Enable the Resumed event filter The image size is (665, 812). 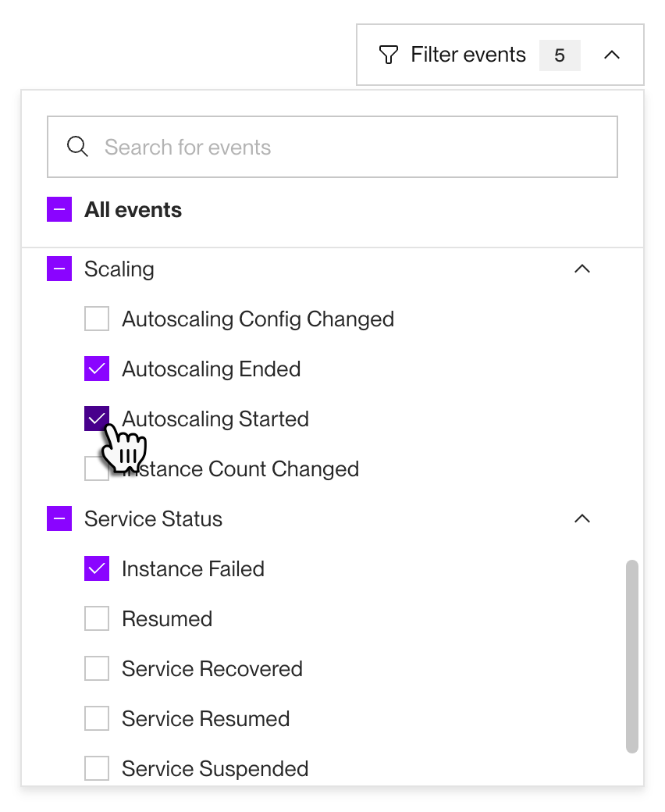click(x=96, y=618)
